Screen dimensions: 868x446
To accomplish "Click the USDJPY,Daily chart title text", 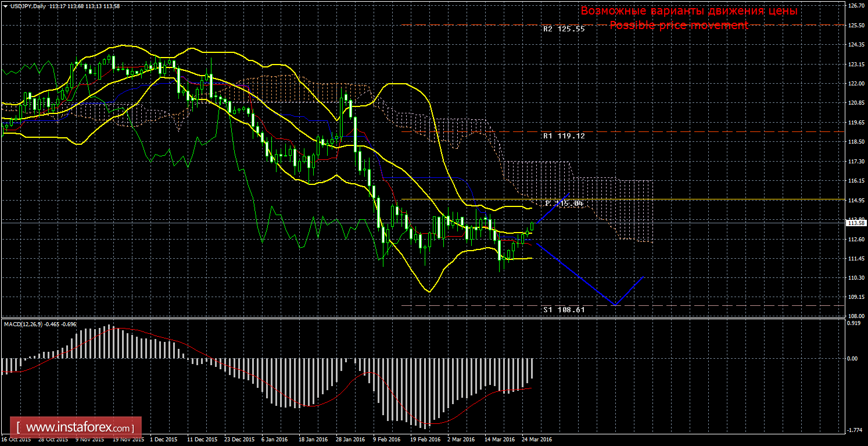I will point(27,6).
